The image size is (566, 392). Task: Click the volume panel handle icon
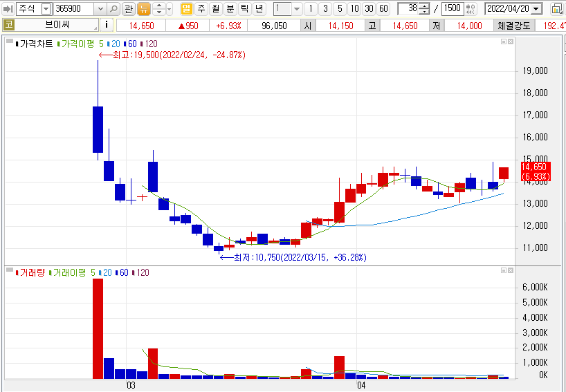tap(10, 270)
